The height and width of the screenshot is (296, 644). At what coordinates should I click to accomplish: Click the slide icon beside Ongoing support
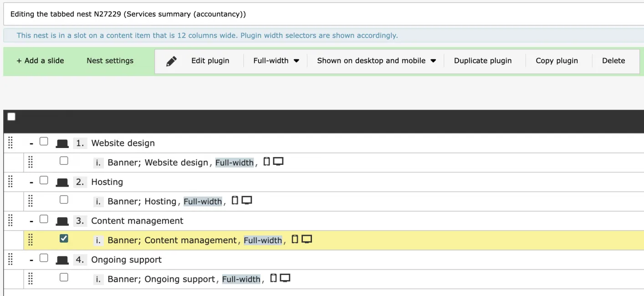[63, 259]
